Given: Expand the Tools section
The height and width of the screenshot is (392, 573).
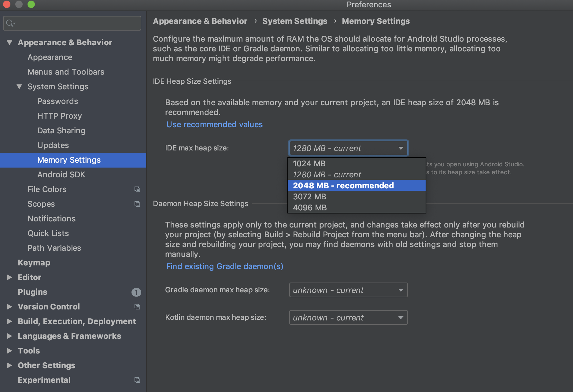Looking at the screenshot, I should point(9,351).
